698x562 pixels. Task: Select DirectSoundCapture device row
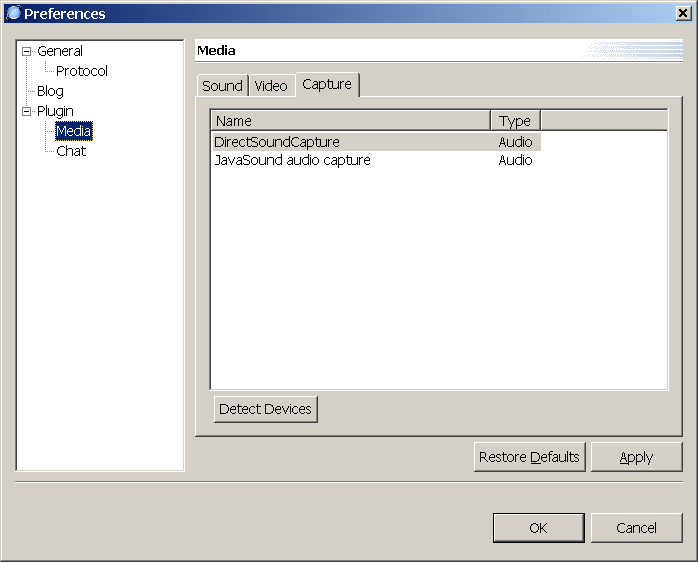click(x=277, y=142)
